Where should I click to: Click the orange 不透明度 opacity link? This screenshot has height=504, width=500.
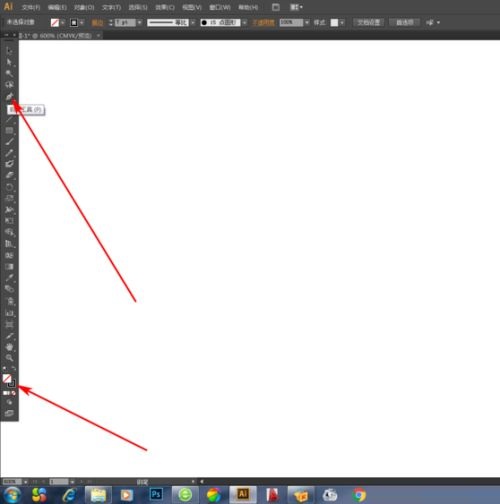click(263, 22)
